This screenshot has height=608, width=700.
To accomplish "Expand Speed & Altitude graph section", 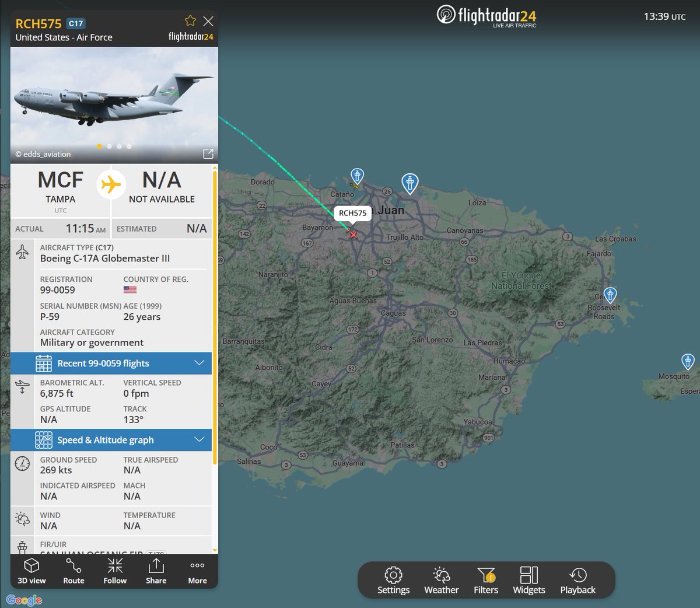I will 111,440.
